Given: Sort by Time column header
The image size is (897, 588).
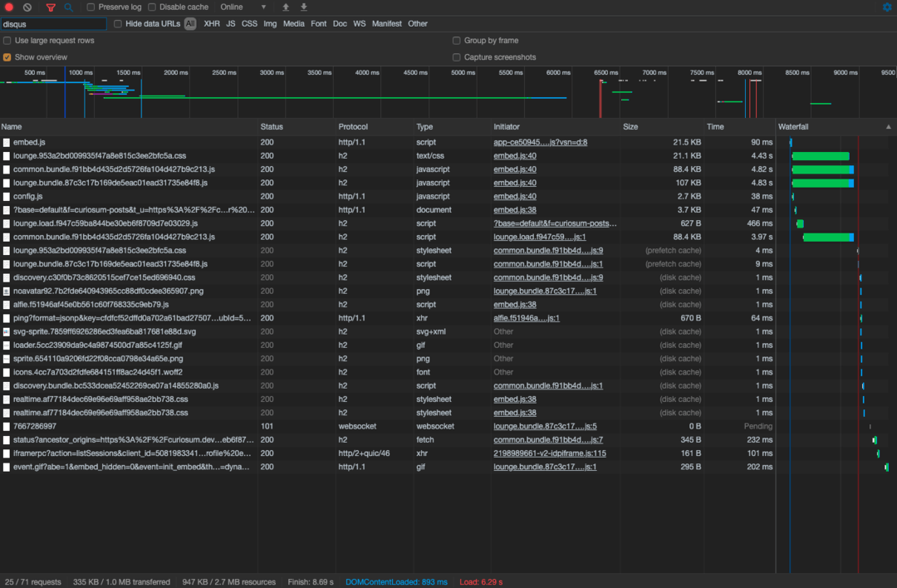Looking at the screenshot, I should coord(739,127).
